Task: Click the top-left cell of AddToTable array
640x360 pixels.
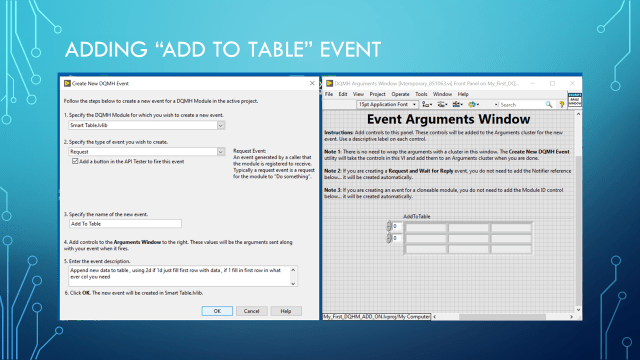Action: (426, 228)
